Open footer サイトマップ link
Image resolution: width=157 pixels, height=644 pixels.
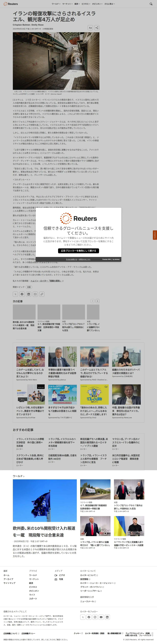(x=9, y=583)
